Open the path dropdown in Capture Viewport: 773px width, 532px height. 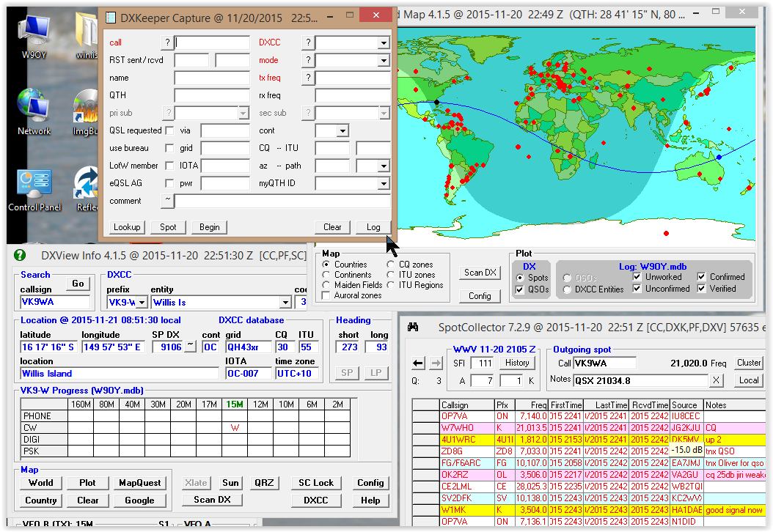tap(384, 166)
